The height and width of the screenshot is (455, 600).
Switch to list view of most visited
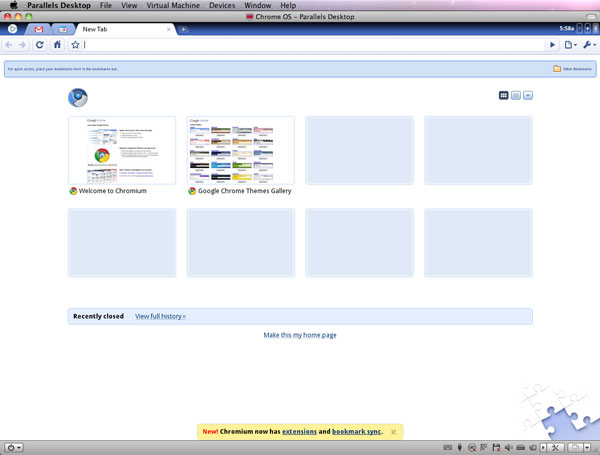pos(516,95)
